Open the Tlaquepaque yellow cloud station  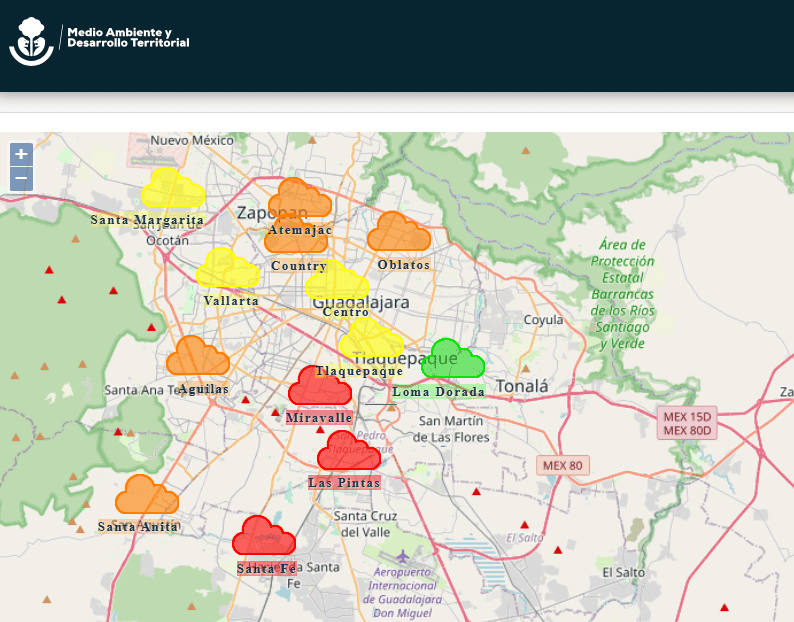[371, 340]
